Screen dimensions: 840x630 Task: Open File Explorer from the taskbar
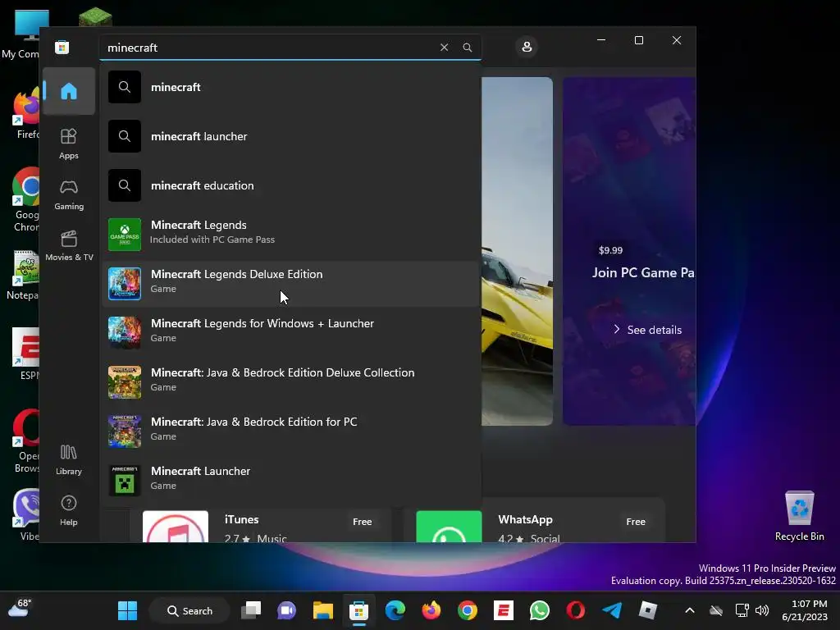[x=323, y=610]
